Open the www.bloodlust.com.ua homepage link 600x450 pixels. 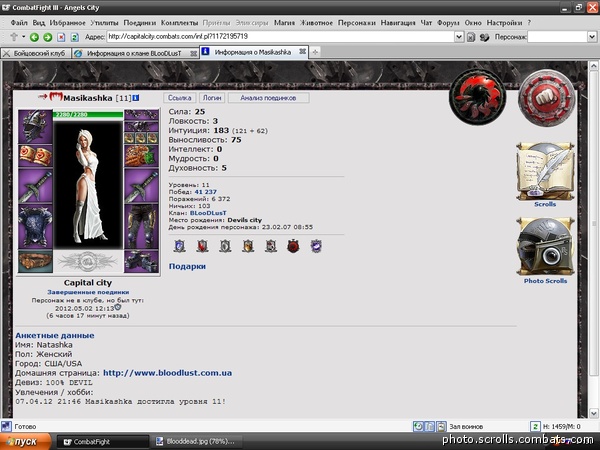pyautogui.click(x=168, y=373)
